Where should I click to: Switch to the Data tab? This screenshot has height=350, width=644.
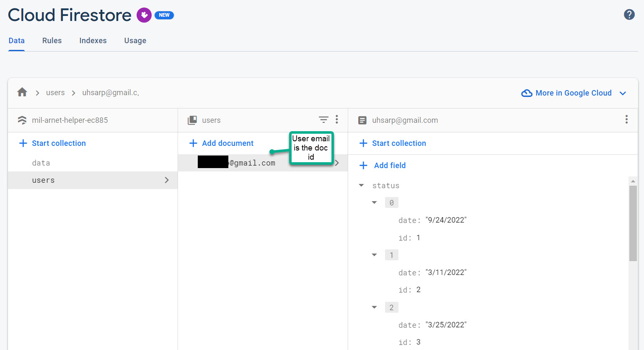pos(16,41)
